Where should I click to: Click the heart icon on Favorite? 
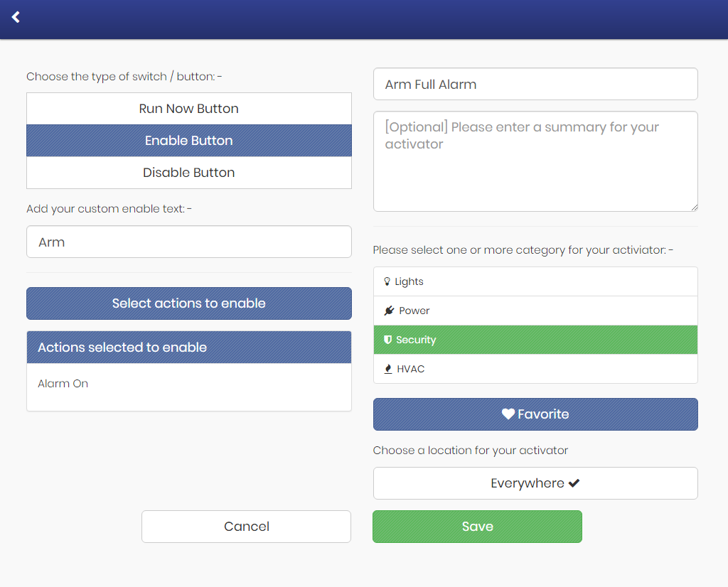click(x=508, y=414)
